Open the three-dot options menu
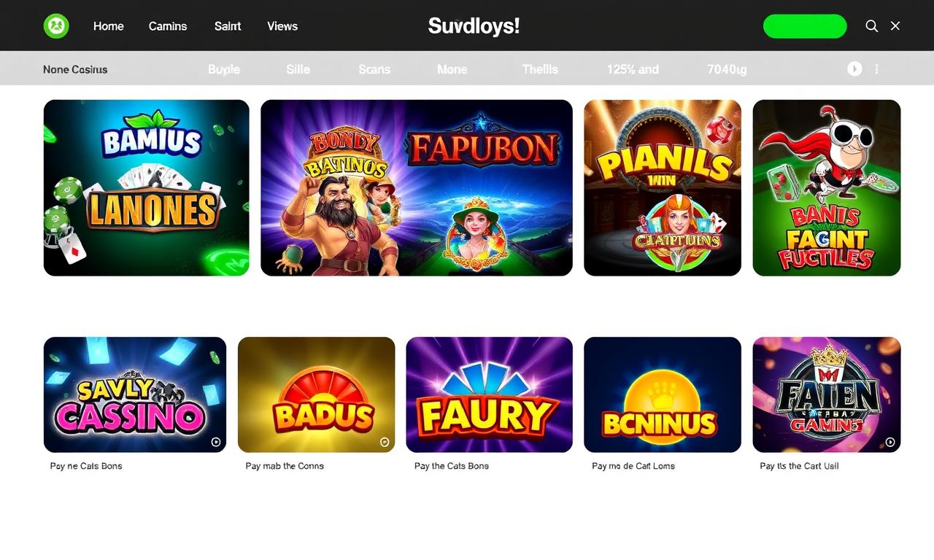 click(x=876, y=69)
